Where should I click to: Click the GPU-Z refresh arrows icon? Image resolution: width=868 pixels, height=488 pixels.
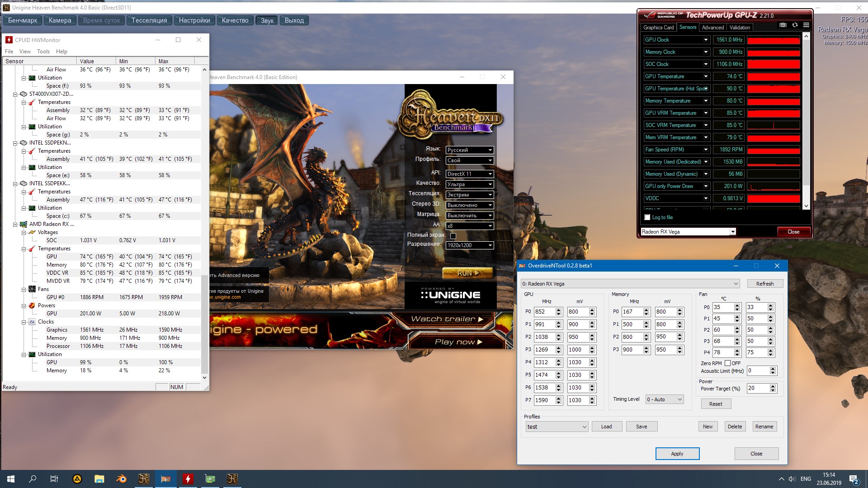tap(795, 25)
